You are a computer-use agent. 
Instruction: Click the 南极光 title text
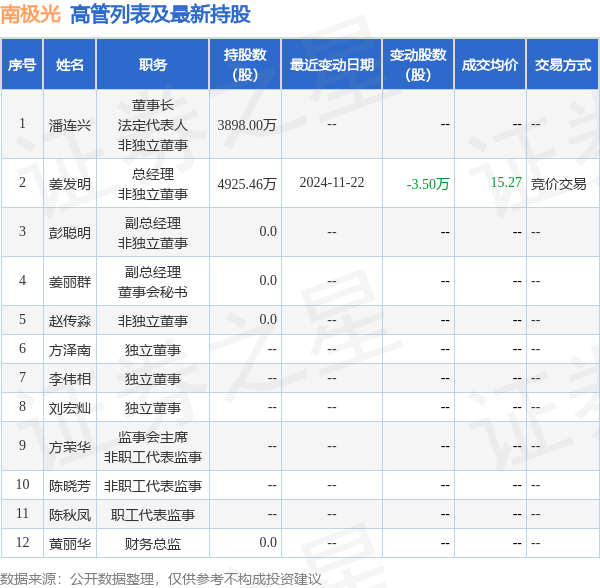[x=30, y=14]
